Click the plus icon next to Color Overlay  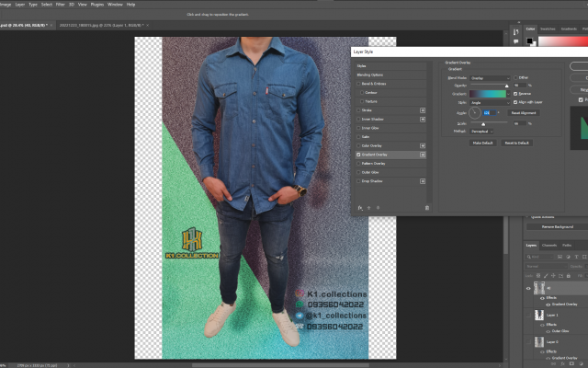click(423, 145)
